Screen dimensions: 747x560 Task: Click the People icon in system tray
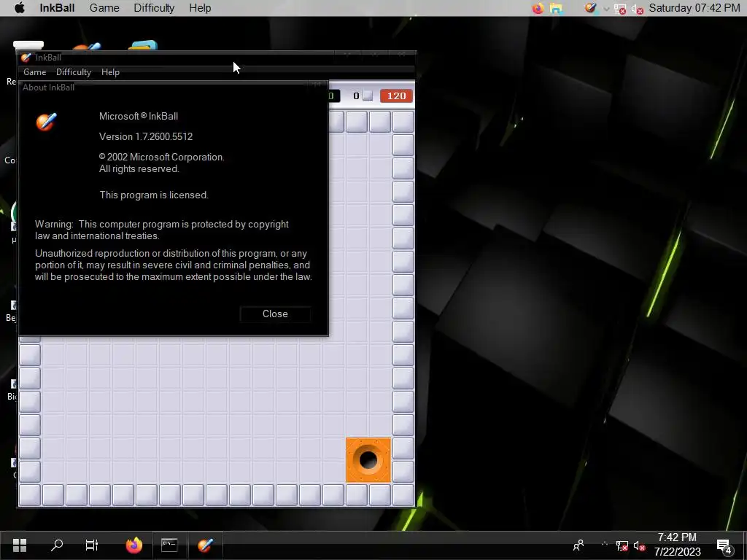pyautogui.click(x=578, y=545)
